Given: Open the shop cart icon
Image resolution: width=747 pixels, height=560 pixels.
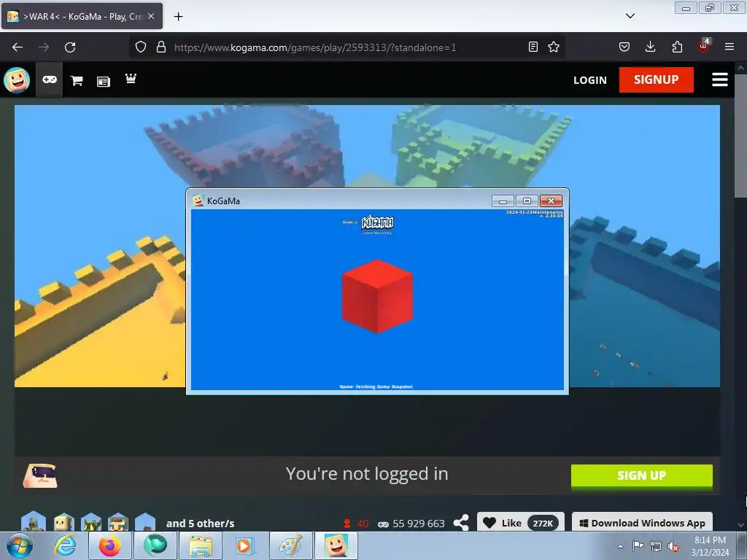Looking at the screenshot, I should click(x=76, y=80).
